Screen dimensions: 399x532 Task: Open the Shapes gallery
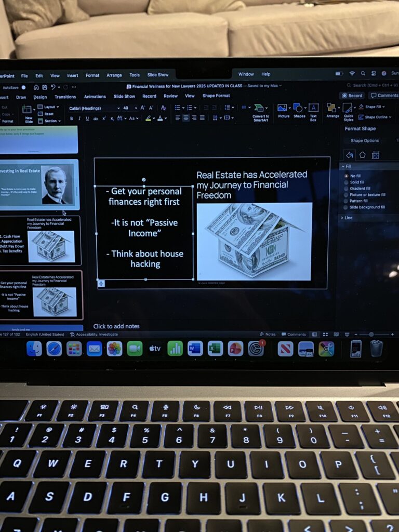pos(299,111)
